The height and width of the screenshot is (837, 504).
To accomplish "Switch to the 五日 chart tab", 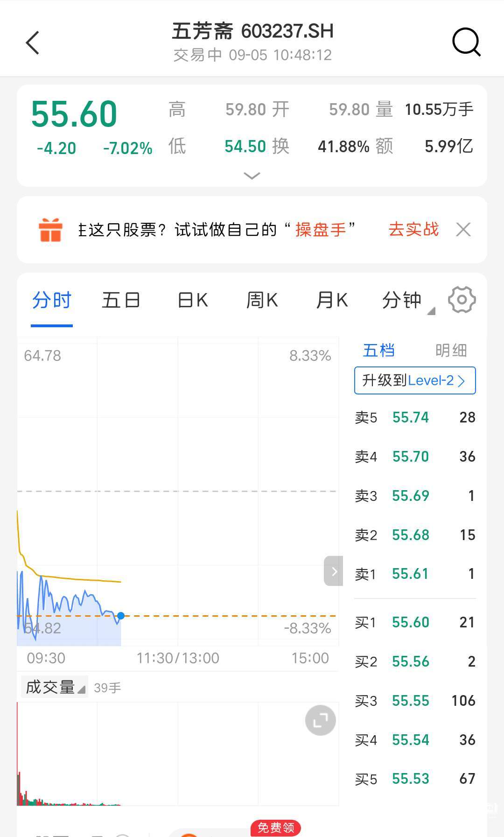I will pyautogui.click(x=121, y=300).
